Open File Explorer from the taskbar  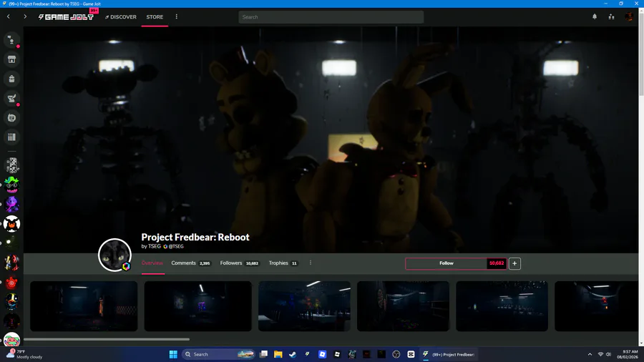tap(278, 354)
